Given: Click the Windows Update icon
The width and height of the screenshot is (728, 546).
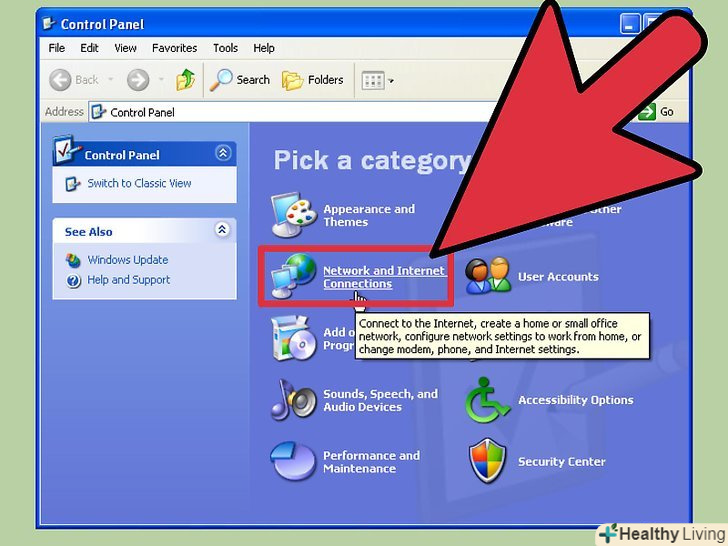Looking at the screenshot, I should point(73,260).
